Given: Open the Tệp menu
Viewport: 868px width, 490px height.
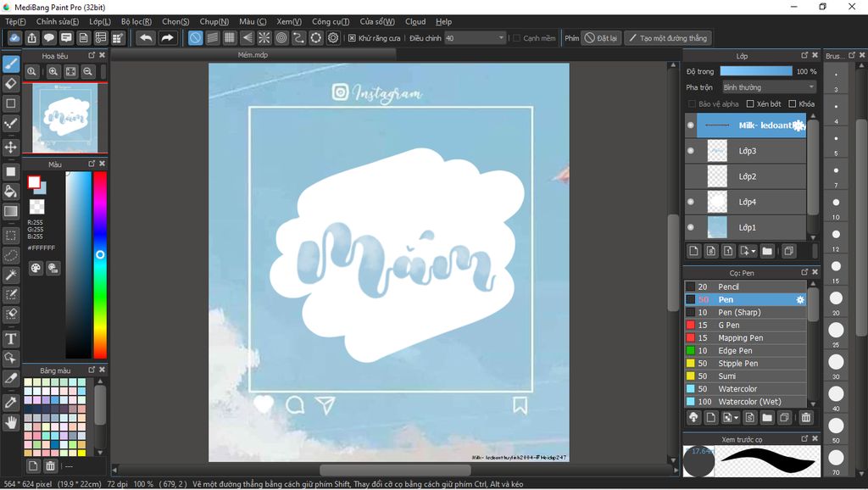Looking at the screenshot, I should click(15, 21).
